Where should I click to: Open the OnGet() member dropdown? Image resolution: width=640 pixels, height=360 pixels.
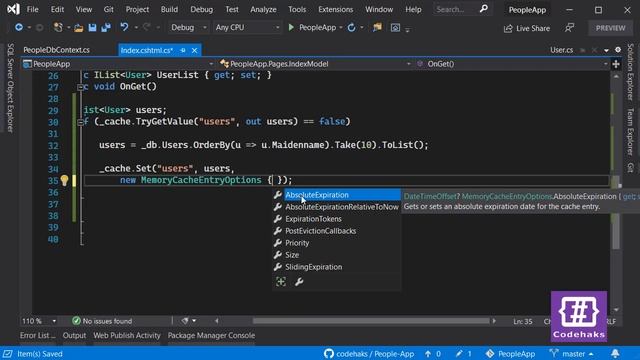pos(512,64)
